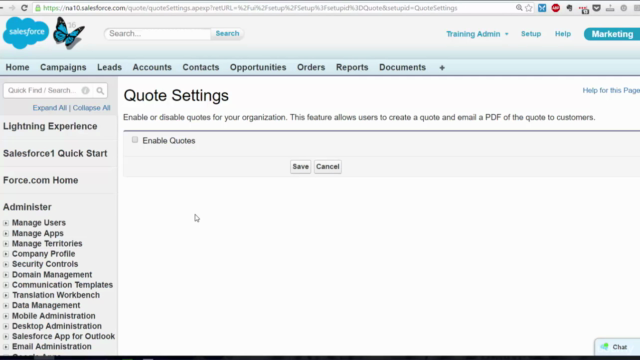Viewport: 640px width, 360px height.
Task: Click the tray-with-up-arrow extension icon
Action: pyautogui.click(x=610, y=8)
